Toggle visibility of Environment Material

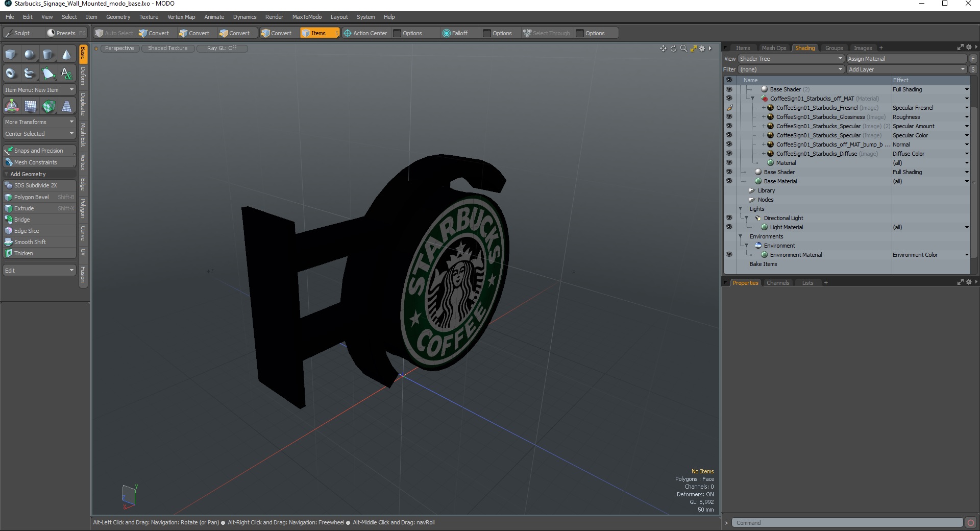(x=729, y=255)
